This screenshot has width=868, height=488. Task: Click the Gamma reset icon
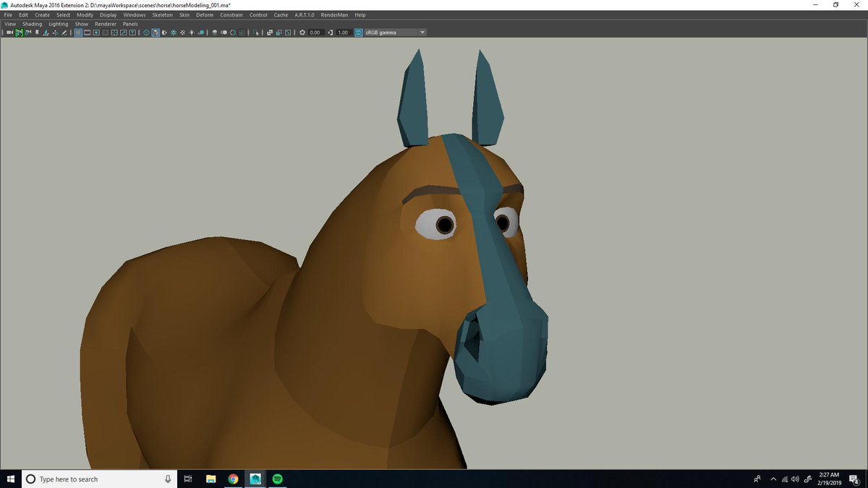[331, 33]
